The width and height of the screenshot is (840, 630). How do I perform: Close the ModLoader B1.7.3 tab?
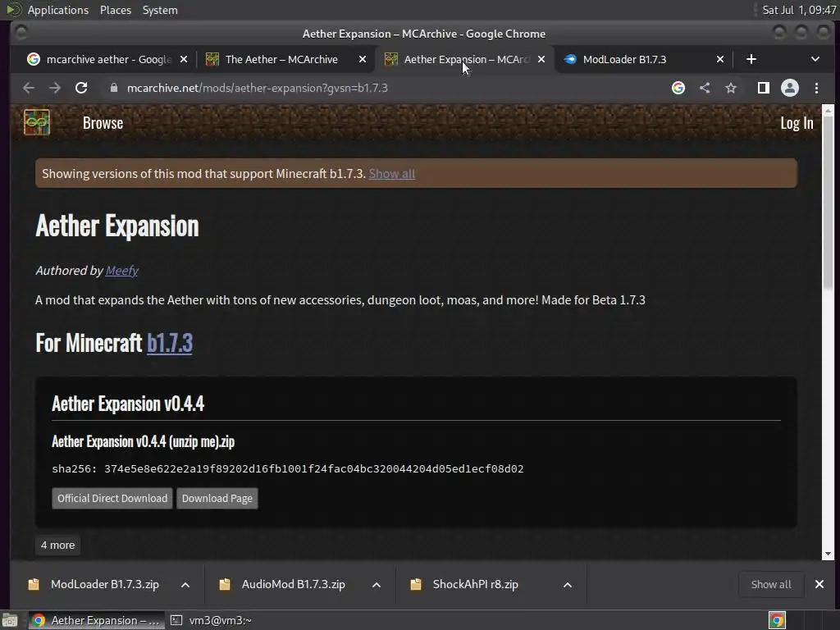click(720, 59)
